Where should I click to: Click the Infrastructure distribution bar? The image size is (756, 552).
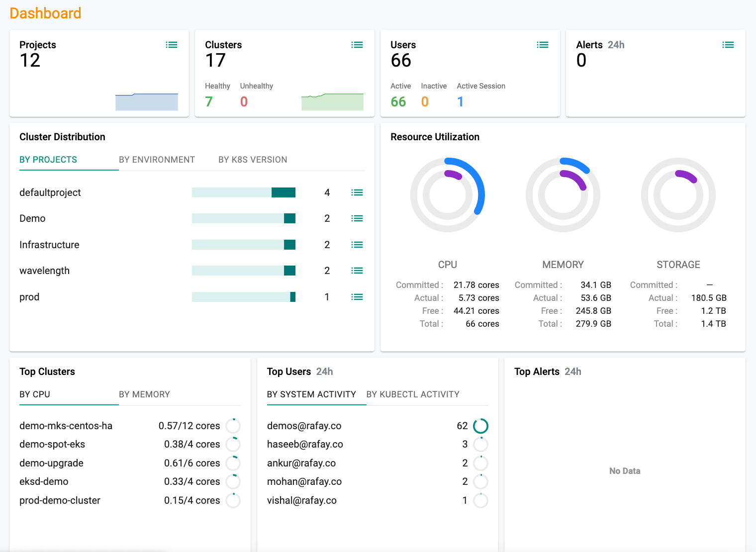pos(244,245)
